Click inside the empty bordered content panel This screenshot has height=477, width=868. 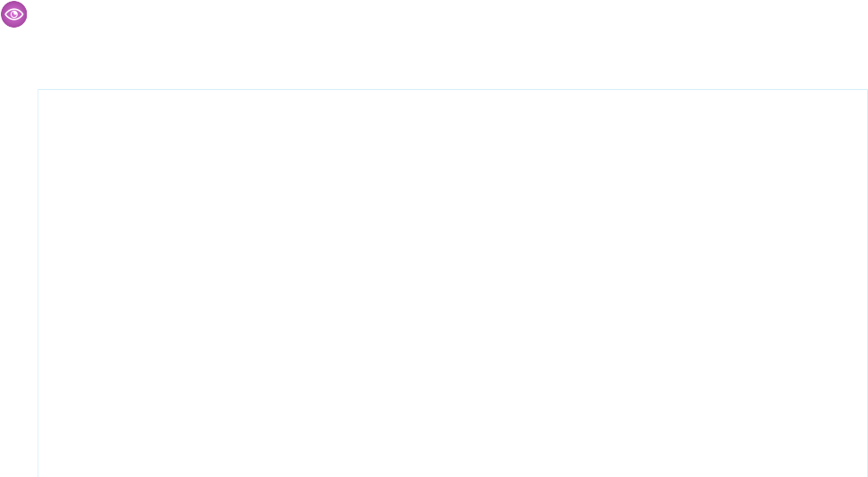(x=452, y=283)
